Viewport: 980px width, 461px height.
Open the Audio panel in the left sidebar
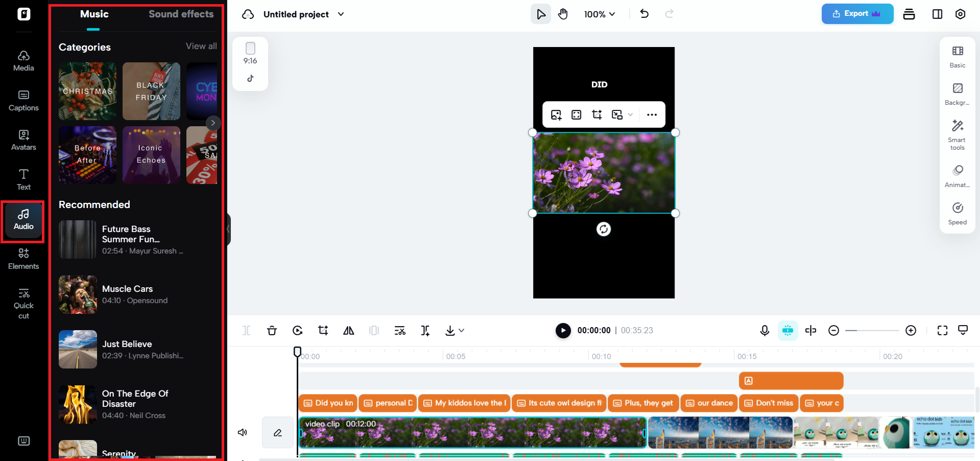coord(23,219)
